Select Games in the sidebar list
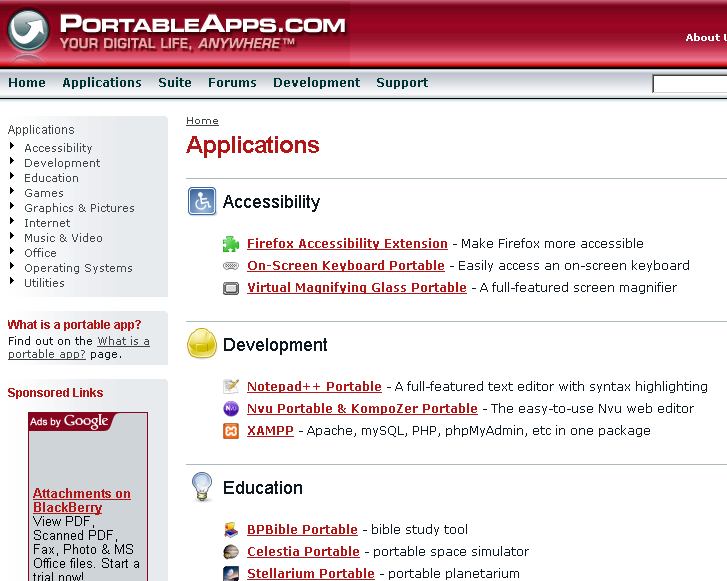The width and height of the screenshot is (727, 581). (x=44, y=193)
